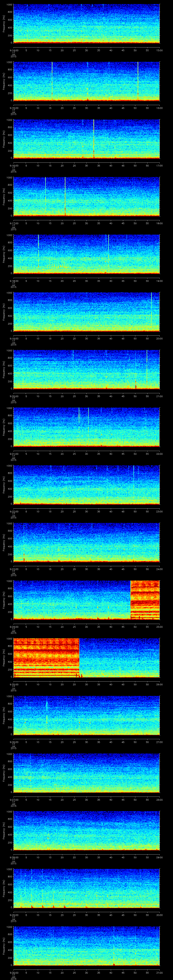Click the 21:00 end time label
Image resolution: width=173 pixels, height=980 pixels.
[x=160, y=396]
